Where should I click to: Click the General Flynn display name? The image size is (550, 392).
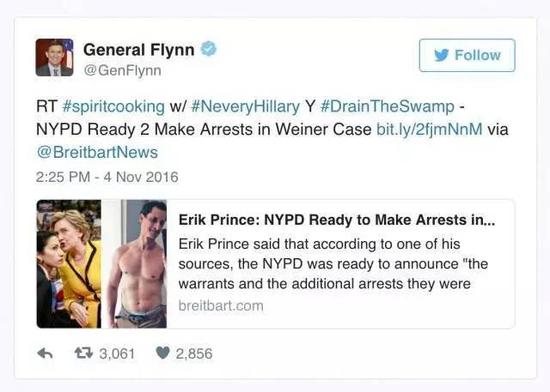point(139,49)
